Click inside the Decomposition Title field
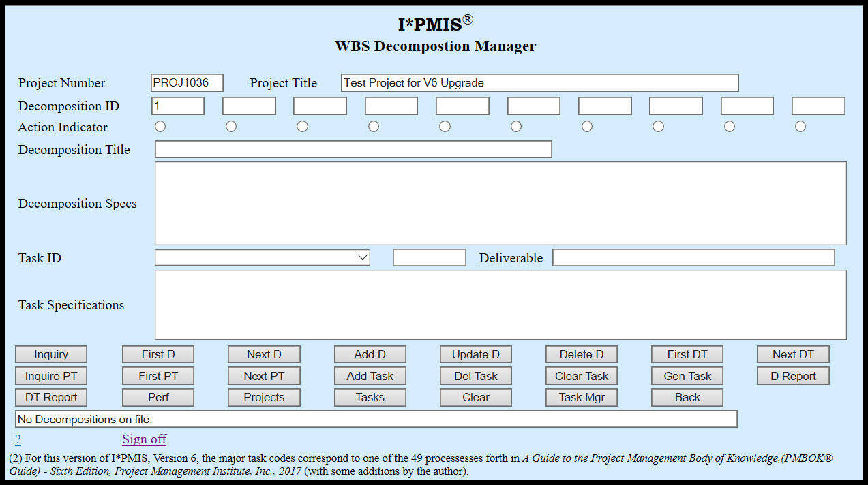The width and height of the screenshot is (868, 485). [353, 148]
